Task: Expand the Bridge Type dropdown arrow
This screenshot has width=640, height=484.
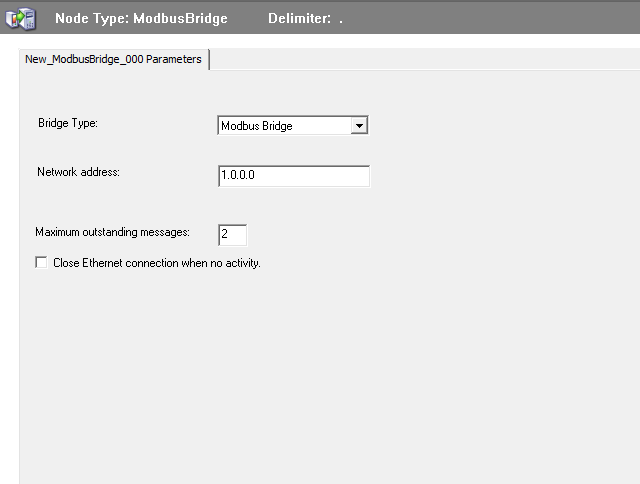Action: pyautogui.click(x=360, y=126)
